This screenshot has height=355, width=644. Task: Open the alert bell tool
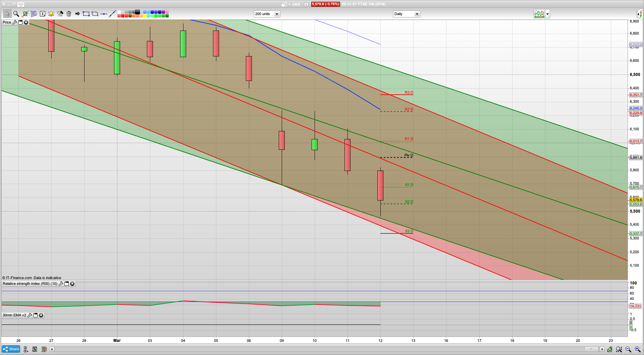(x=51, y=14)
